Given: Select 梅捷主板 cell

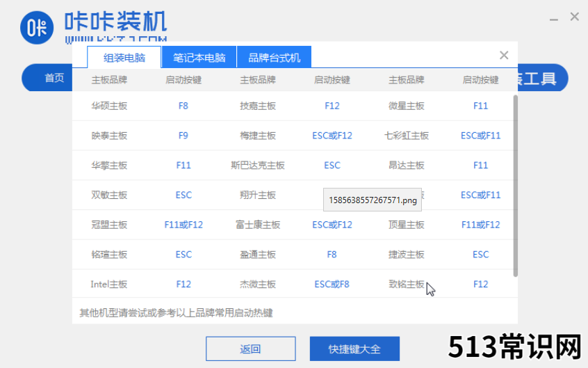Looking at the screenshot, I should click(258, 136).
